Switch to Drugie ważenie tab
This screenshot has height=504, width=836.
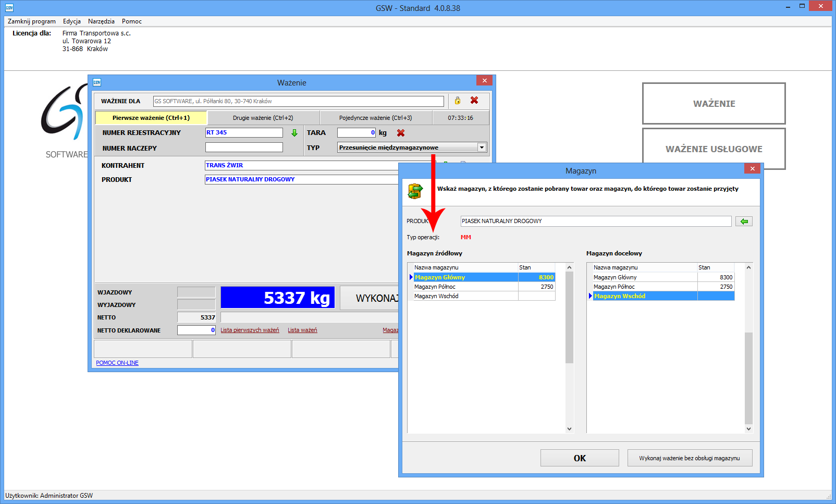point(263,118)
